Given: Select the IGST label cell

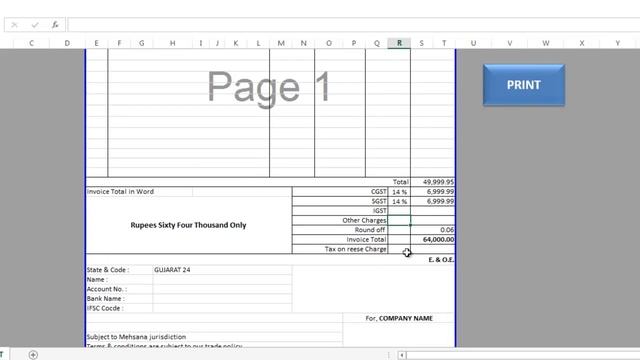Looking at the screenshot, I should [340, 211].
